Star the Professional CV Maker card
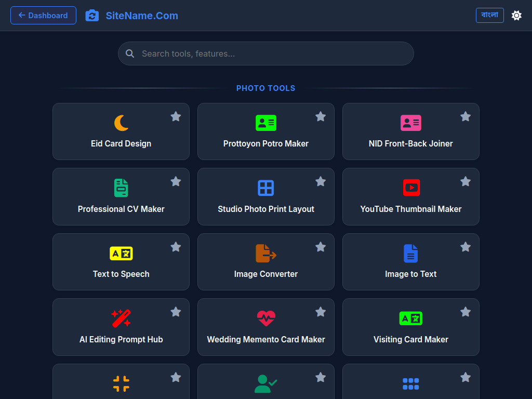Viewport: 532px width, 399px height. point(176,182)
